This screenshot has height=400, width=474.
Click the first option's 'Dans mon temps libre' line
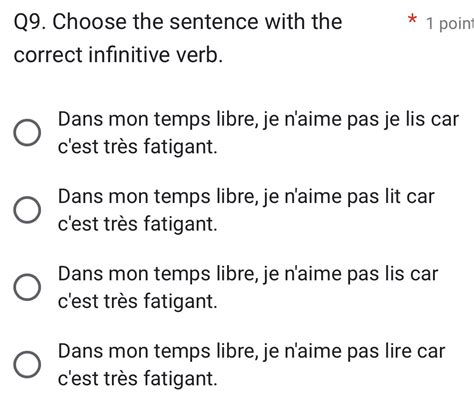tap(258, 119)
